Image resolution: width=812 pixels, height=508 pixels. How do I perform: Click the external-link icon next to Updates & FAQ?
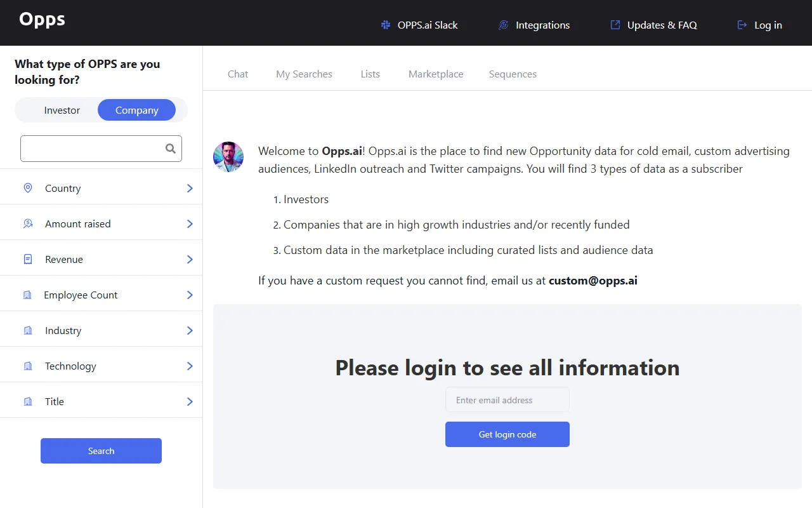pyautogui.click(x=615, y=25)
